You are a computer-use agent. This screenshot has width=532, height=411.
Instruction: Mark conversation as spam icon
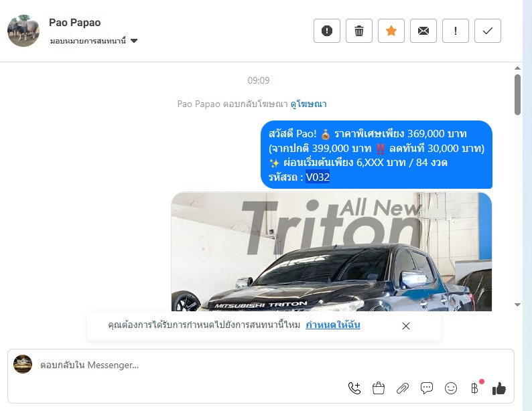coord(327,31)
